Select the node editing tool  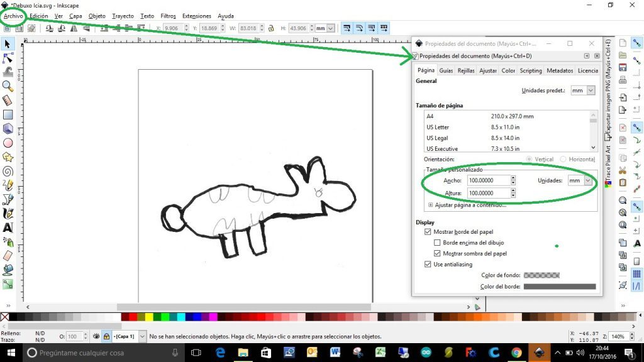8,58
